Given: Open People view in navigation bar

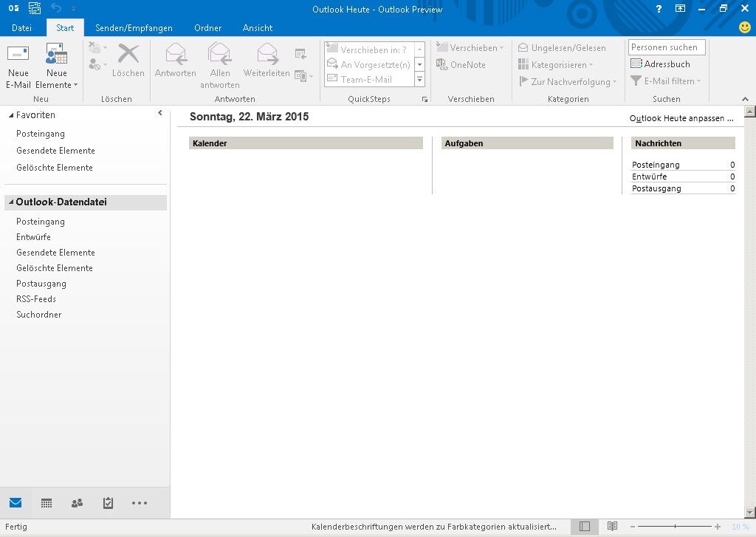Looking at the screenshot, I should [x=77, y=503].
